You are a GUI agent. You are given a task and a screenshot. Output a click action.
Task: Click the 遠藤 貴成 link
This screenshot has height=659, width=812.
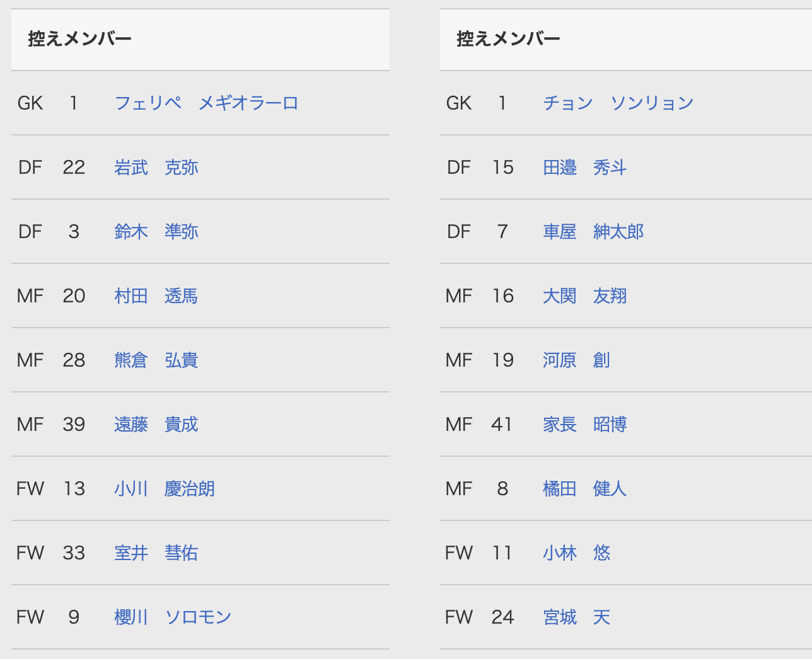[x=156, y=424]
